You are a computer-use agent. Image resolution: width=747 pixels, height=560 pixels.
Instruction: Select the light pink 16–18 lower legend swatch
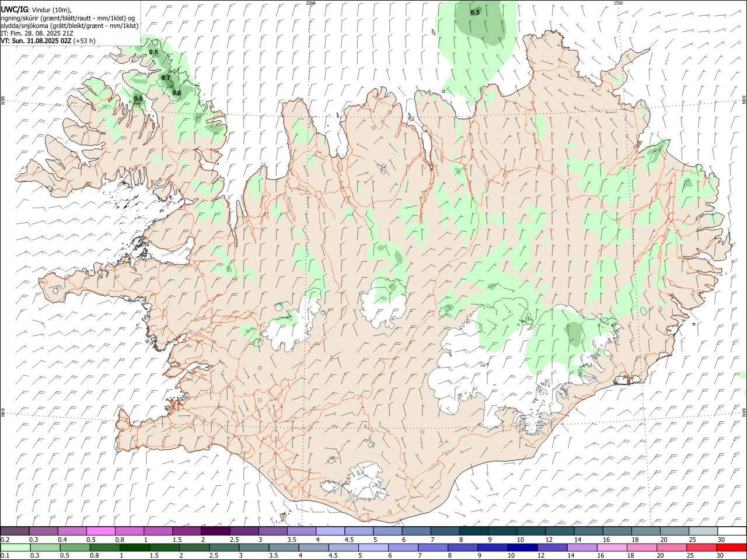click(612, 547)
